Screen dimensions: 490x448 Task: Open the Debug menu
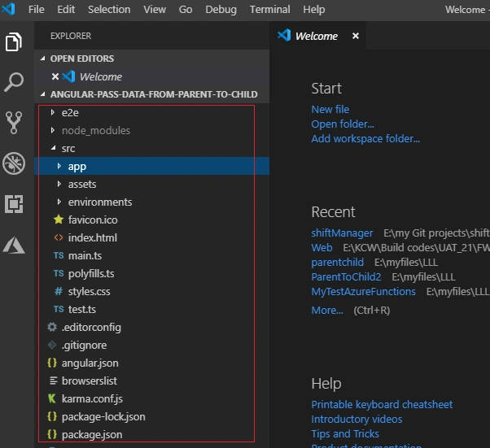tap(221, 10)
